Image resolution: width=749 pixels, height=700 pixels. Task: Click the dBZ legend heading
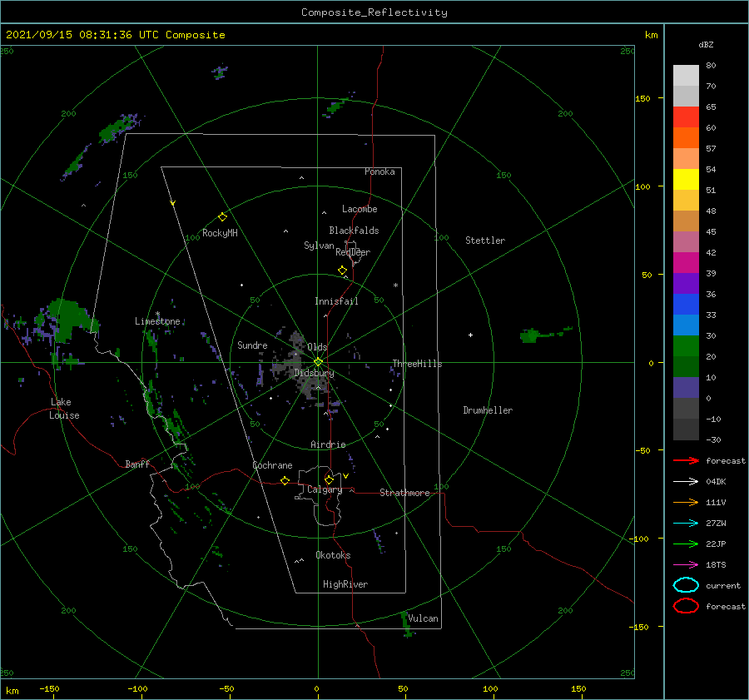(706, 45)
